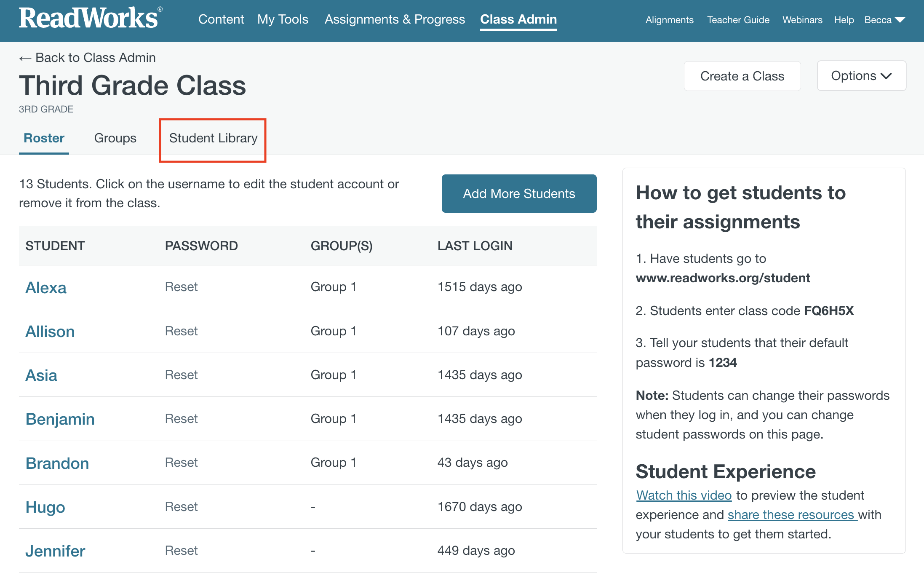This screenshot has width=924, height=578.
Task: Reset Hugo's password
Action: (x=181, y=507)
